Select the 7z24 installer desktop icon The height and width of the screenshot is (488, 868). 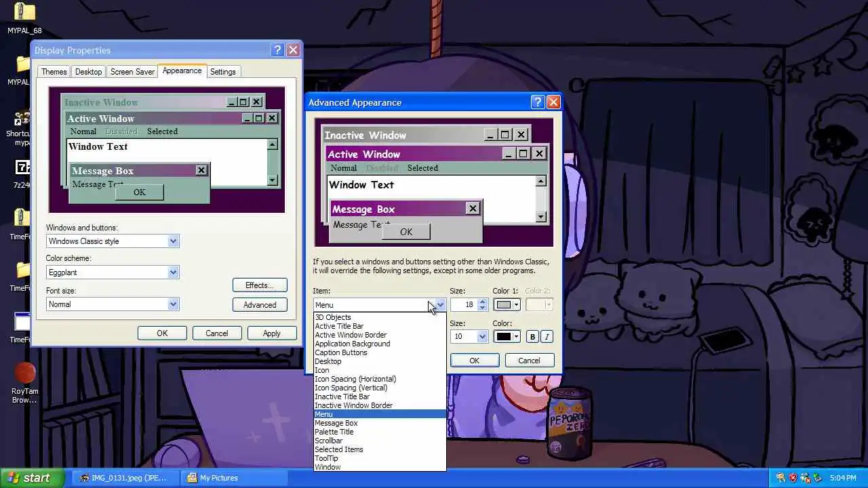tap(22, 167)
